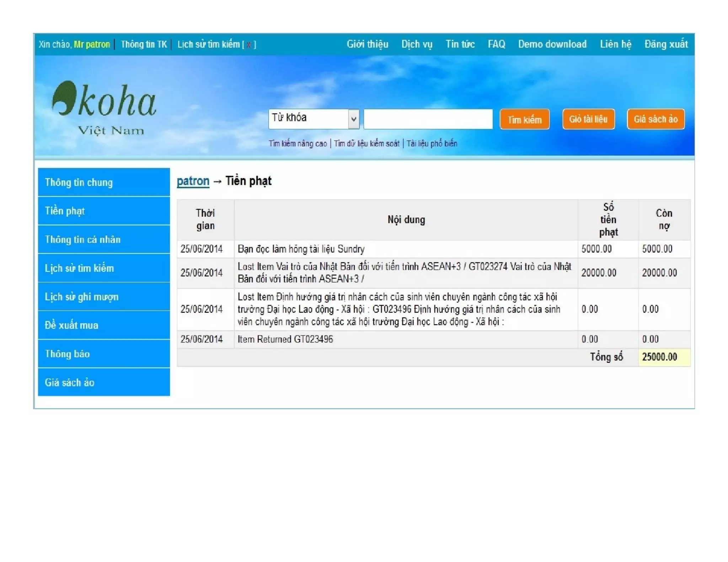
Task: Clear search history with the red x
Action: pos(249,45)
